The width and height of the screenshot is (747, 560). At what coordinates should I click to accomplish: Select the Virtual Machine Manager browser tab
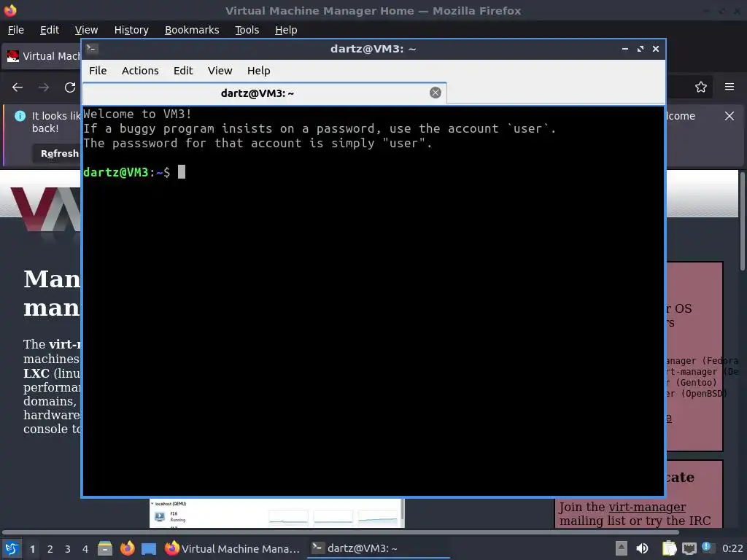43,56
